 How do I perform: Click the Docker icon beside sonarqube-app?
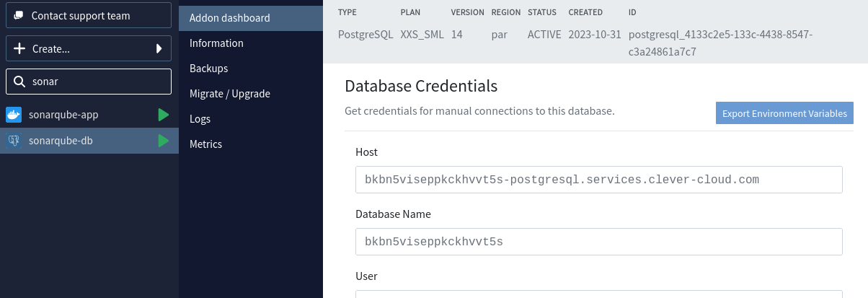[x=14, y=115]
